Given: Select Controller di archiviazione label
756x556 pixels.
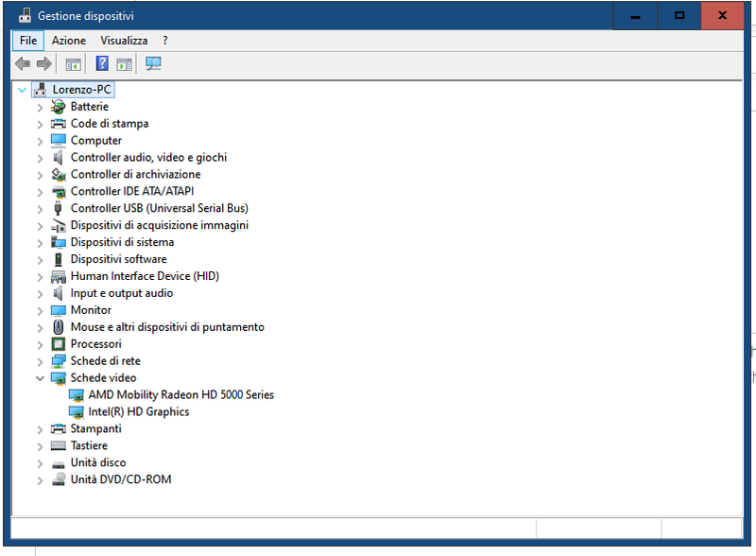Looking at the screenshot, I should tap(135, 174).
